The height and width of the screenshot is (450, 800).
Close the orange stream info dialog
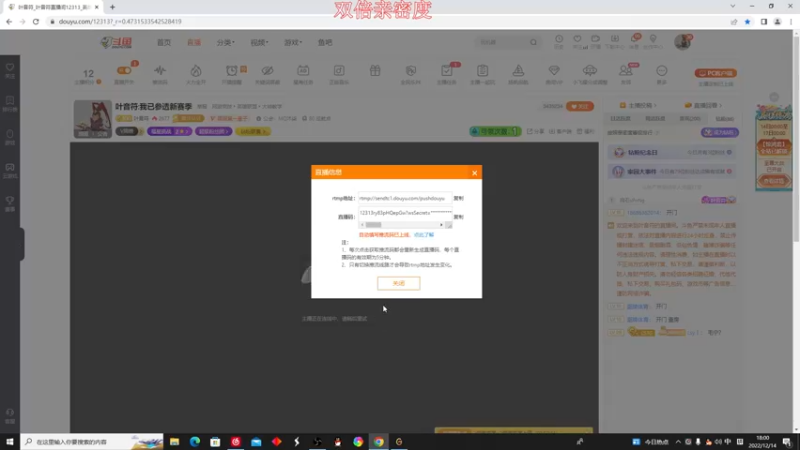click(x=474, y=173)
